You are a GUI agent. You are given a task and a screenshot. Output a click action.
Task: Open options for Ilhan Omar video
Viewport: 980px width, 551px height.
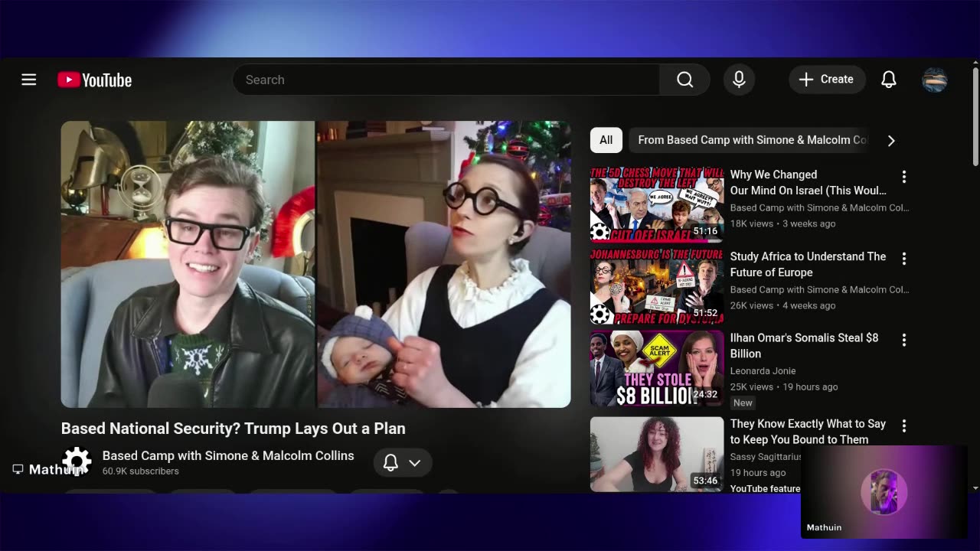click(x=904, y=341)
